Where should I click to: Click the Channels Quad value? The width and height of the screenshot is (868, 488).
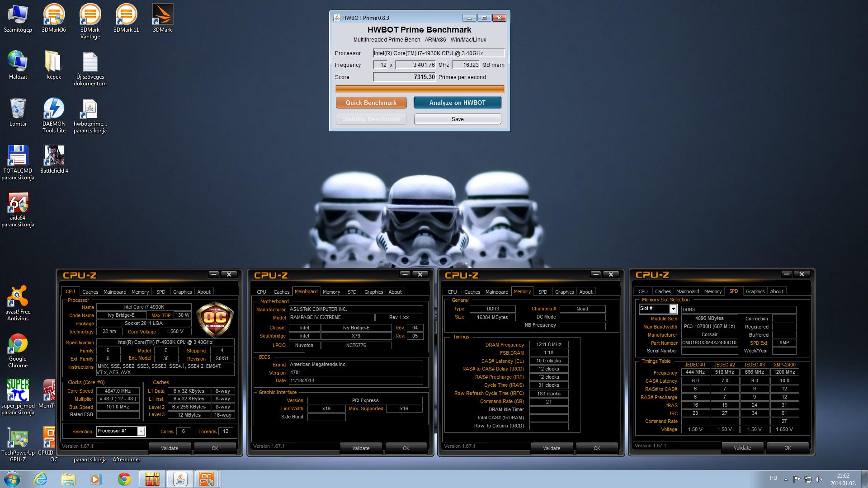click(582, 309)
